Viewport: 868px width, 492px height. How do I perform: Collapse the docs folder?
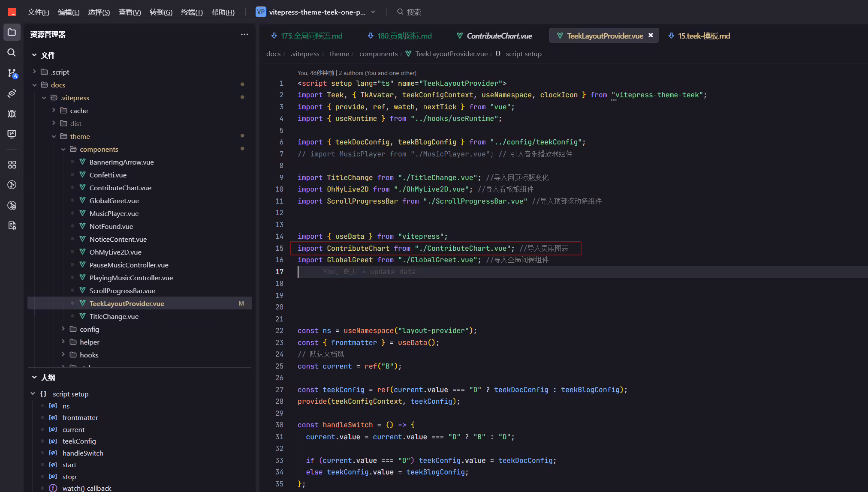[x=35, y=85]
